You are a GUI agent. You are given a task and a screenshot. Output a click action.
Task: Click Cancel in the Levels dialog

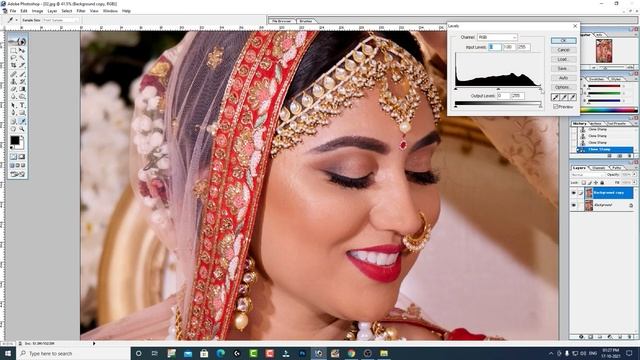point(563,50)
